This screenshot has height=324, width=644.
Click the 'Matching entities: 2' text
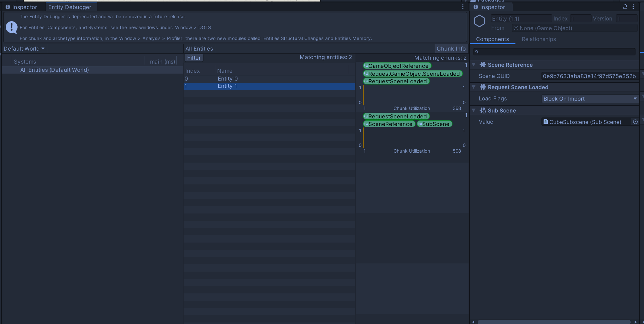click(x=326, y=57)
